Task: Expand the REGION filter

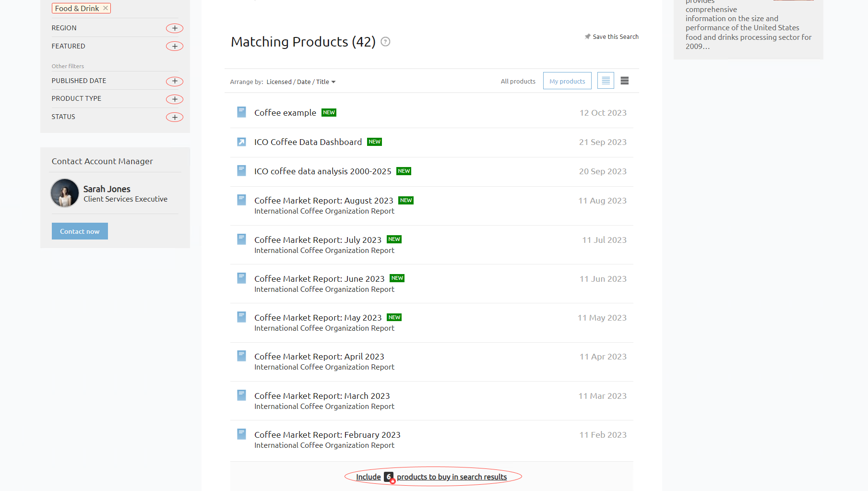Action: (175, 28)
